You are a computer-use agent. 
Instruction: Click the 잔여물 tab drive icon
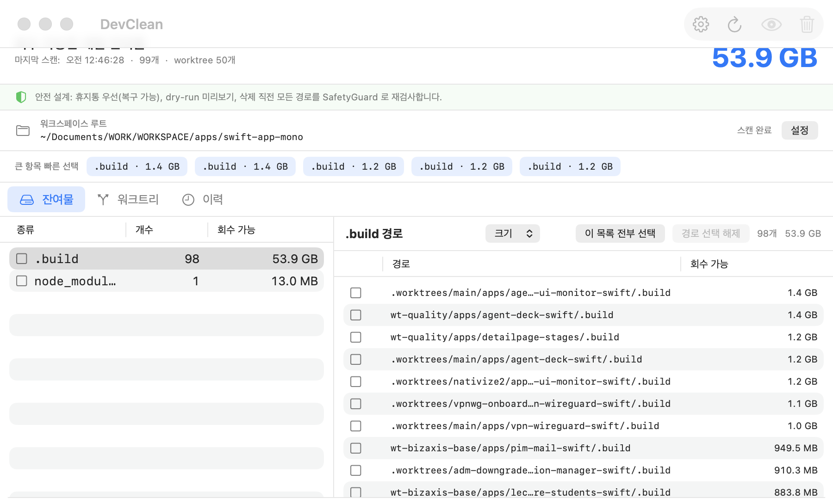pyautogui.click(x=27, y=199)
